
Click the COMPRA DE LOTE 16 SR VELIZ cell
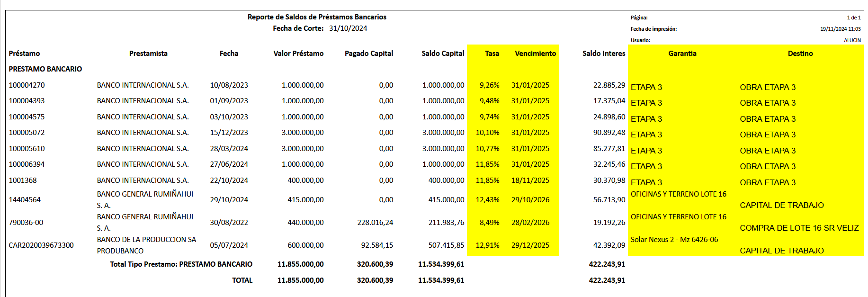coord(799,228)
